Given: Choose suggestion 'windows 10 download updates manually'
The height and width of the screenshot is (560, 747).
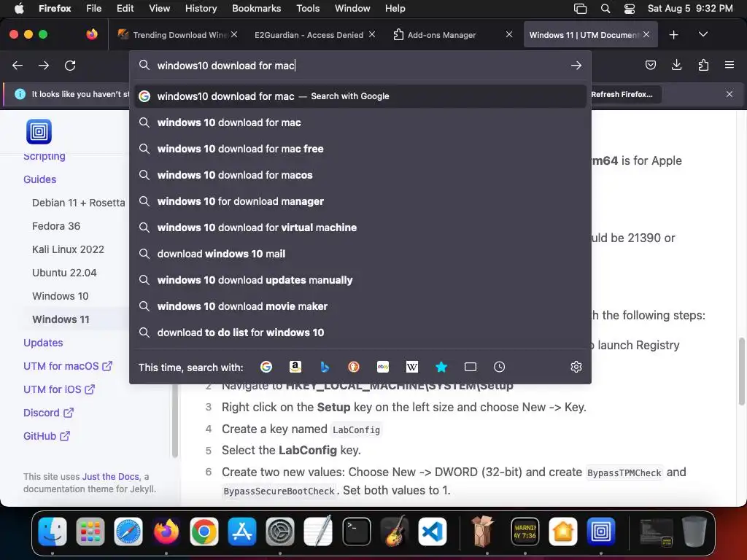Looking at the screenshot, I should (360, 279).
